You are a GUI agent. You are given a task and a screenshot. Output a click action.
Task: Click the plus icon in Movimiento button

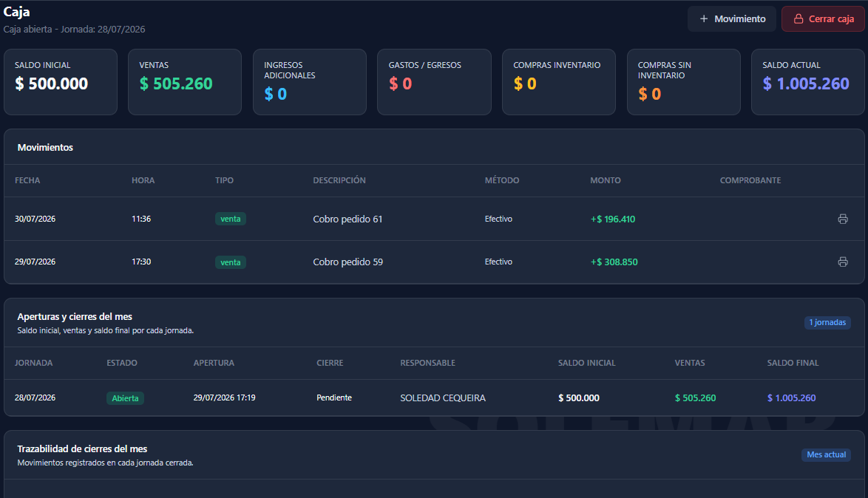(x=704, y=18)
